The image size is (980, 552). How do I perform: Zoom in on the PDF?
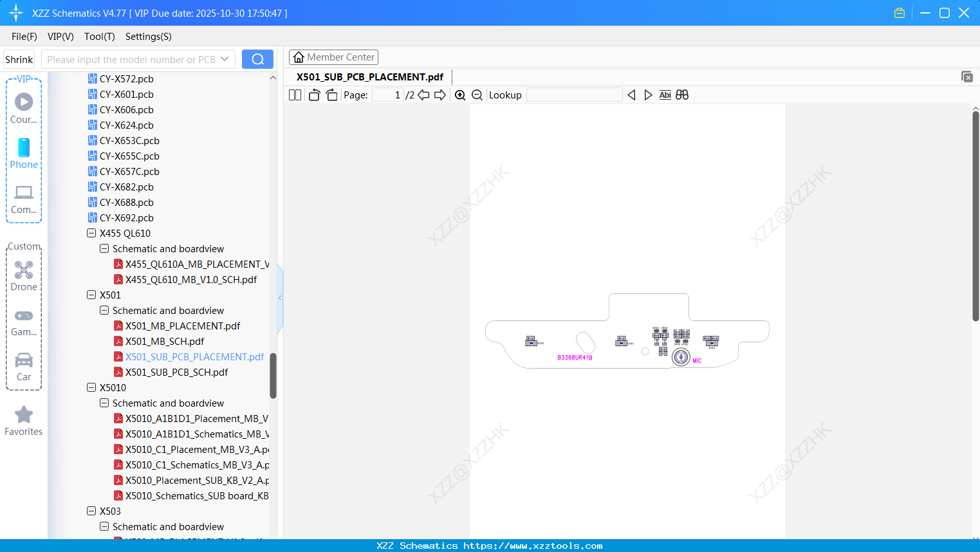click(x=460, y=95)
